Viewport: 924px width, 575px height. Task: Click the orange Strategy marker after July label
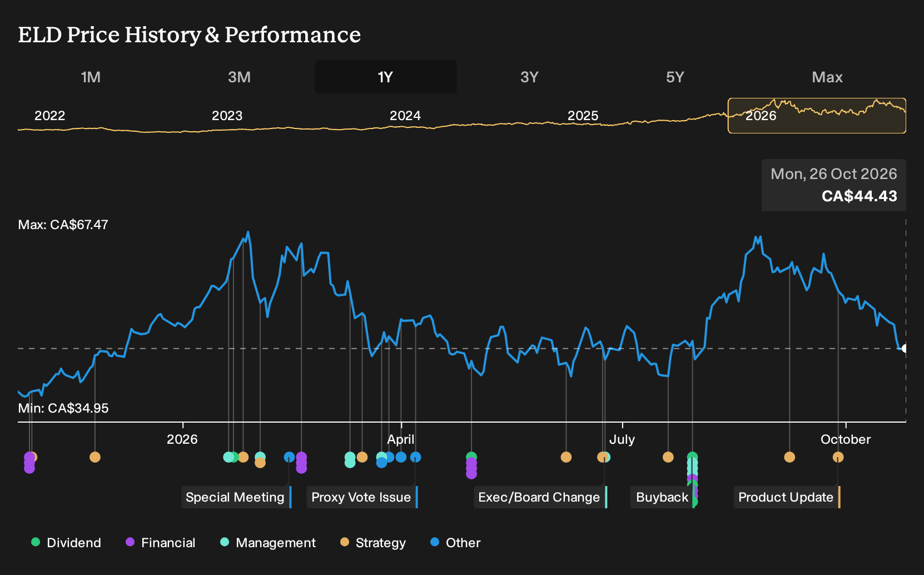[x=668, y=457]
